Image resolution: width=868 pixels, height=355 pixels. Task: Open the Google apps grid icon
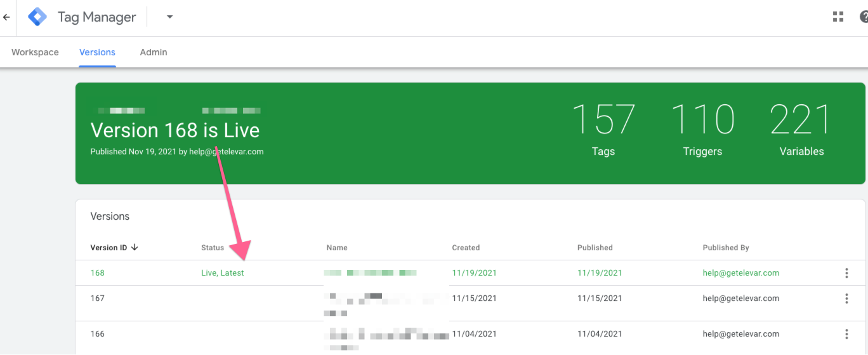tap(838, 17)
